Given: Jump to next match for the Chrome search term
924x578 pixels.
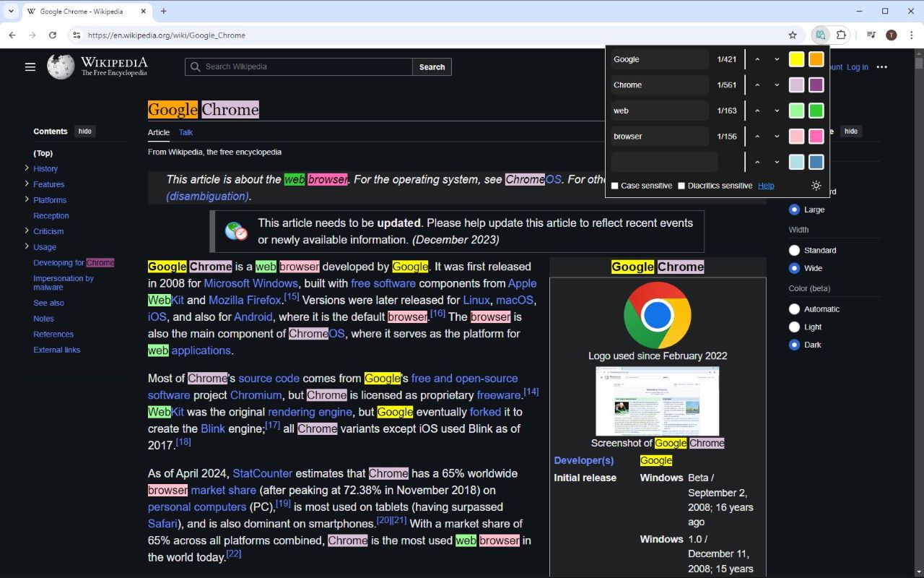Looking at the screenshot, I should click(777, 85).
